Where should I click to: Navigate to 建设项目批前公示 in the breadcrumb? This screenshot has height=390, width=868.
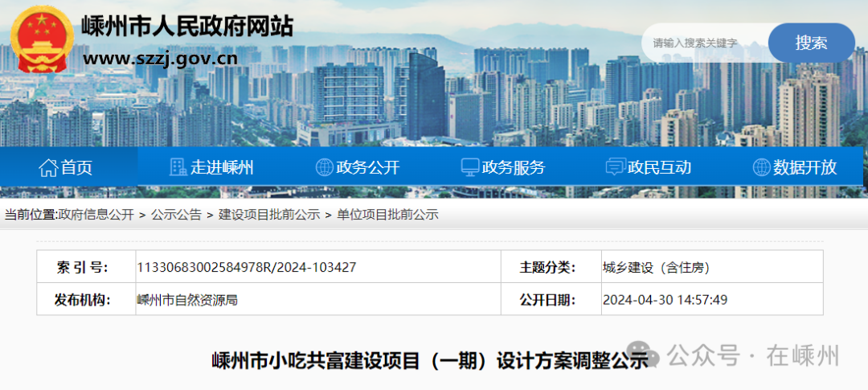pyautogui.click(x=269, y=215)
